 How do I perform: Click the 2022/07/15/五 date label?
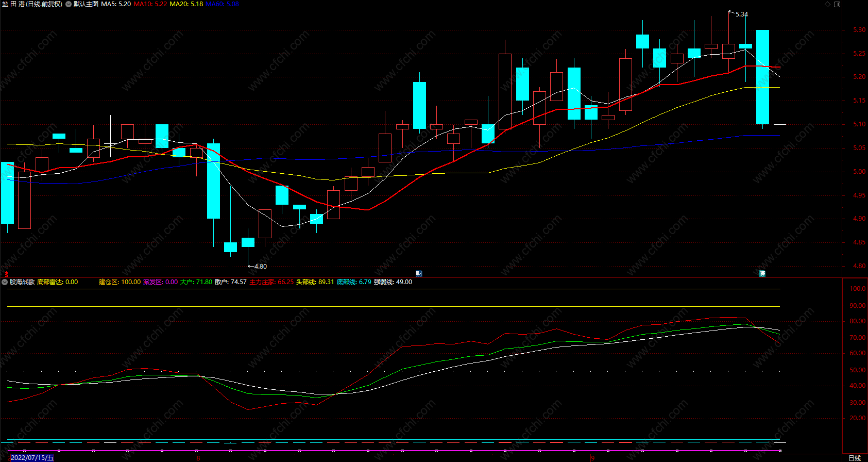point(32,458)
